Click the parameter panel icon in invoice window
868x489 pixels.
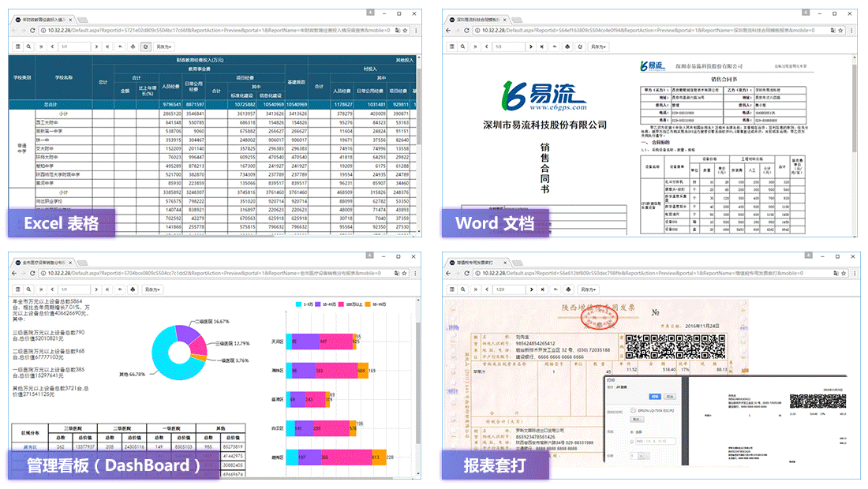tap(451, 289)
